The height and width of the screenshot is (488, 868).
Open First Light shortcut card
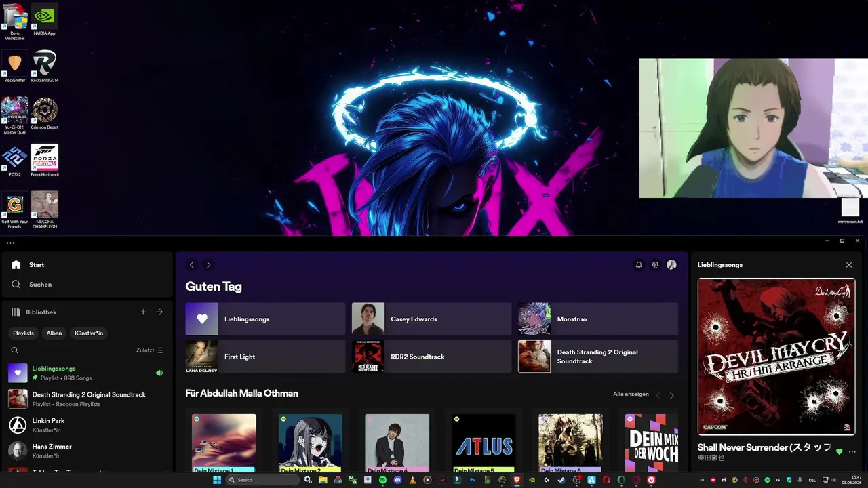coord(265,357)
